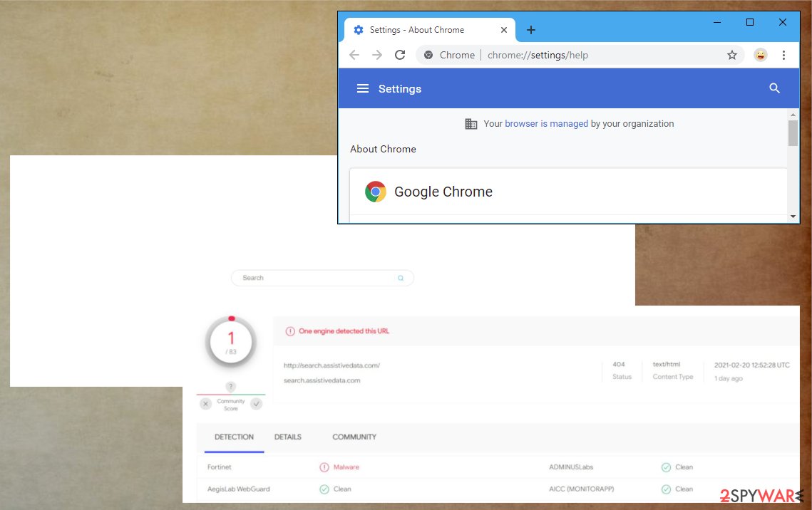The width and height of the screenshot is (812, 510).
Task: Click the Chrome back arrow
Action: tap(354, 55)
